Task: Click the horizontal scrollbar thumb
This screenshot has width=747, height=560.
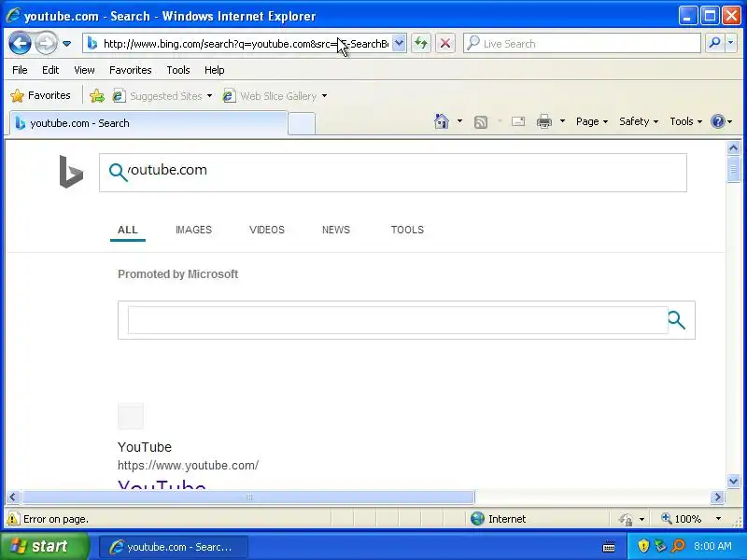Action: (248, 497)
